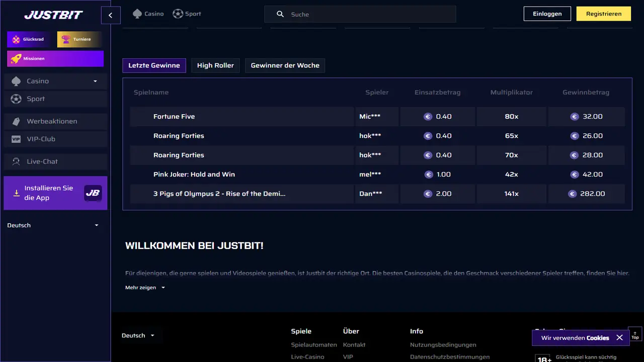Open the VIP footer link

click(348, 357)
